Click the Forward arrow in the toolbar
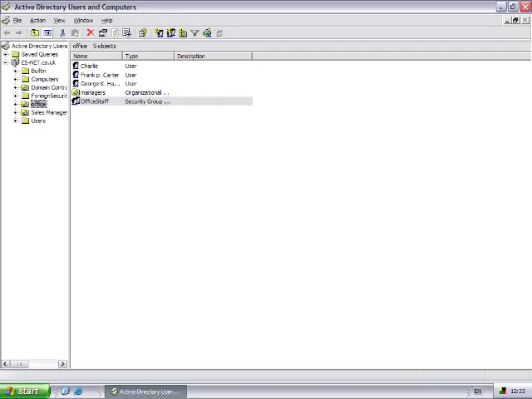532x399 pixels. pos(19,33)
